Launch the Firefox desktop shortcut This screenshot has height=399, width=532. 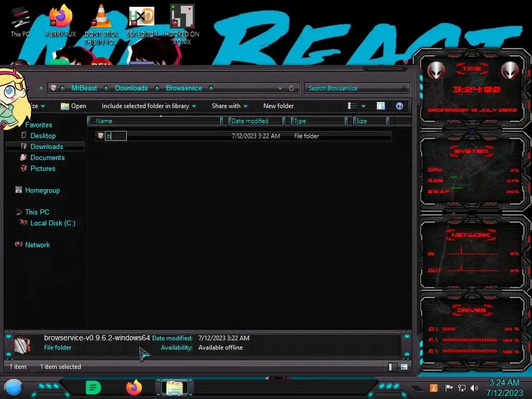coord(61,21)
